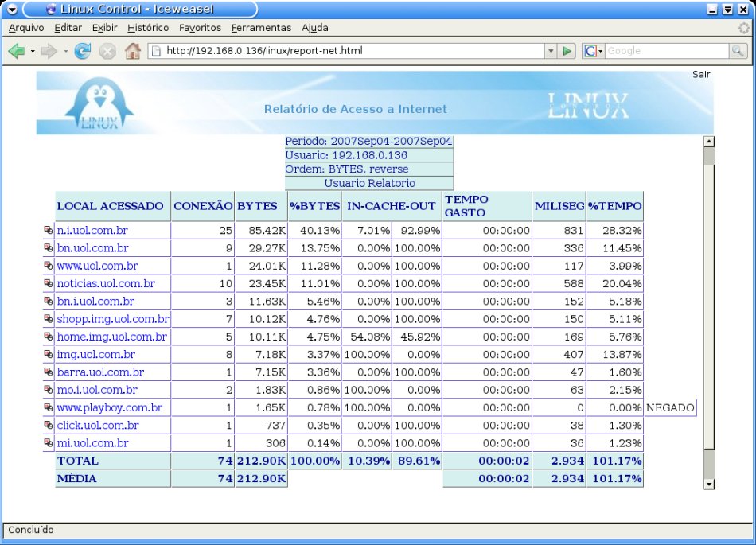Click detail icon beside home.img.uol.com.br
This screenshot has width=756, height=545.
pyautogui.click(x=49, y=337)
